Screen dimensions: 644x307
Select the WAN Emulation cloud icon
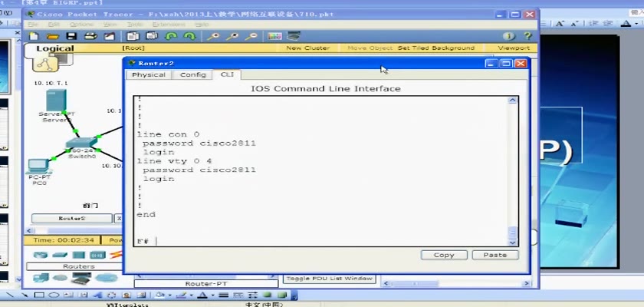[60, 279]
